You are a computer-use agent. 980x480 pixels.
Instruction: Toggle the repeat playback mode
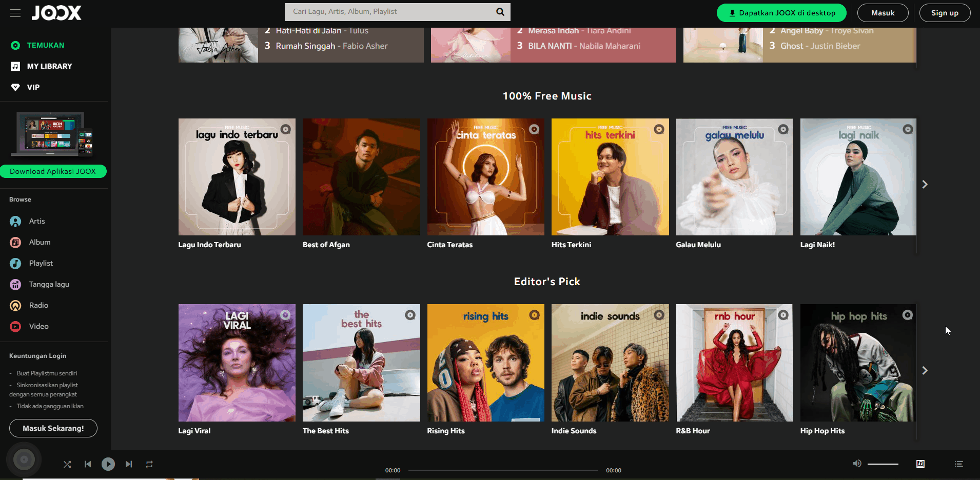tap(149, 464)
